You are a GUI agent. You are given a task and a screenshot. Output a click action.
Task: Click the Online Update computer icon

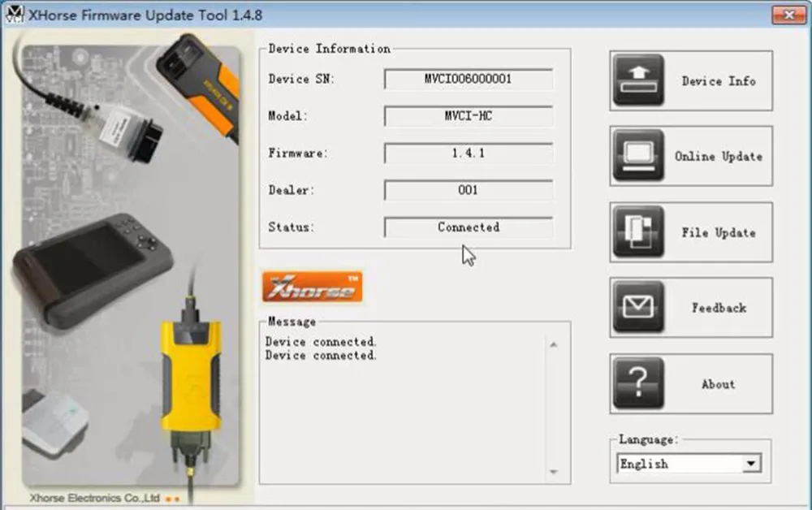(638, 156)
